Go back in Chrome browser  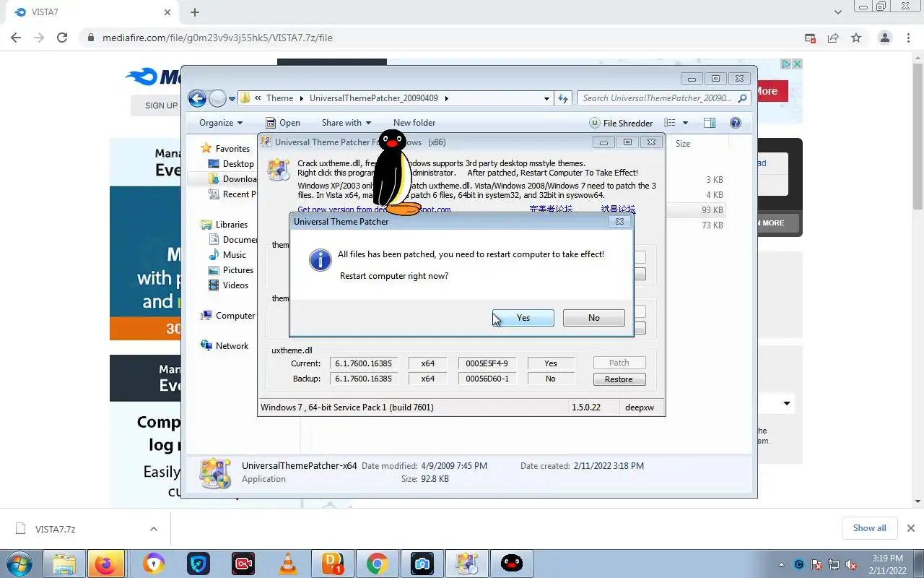point(16,38)
